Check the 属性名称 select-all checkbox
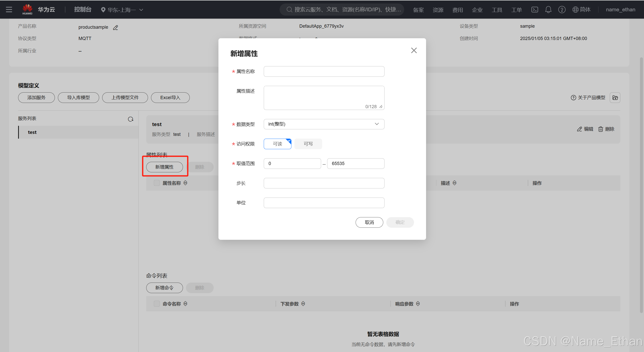This screenshot has height=352, width=644. [x=157, y=183]
